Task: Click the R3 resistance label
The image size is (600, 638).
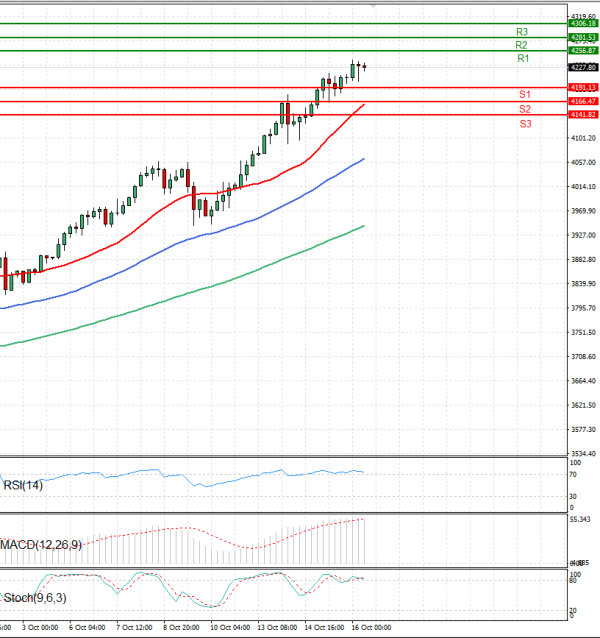Action: (522, 33)
